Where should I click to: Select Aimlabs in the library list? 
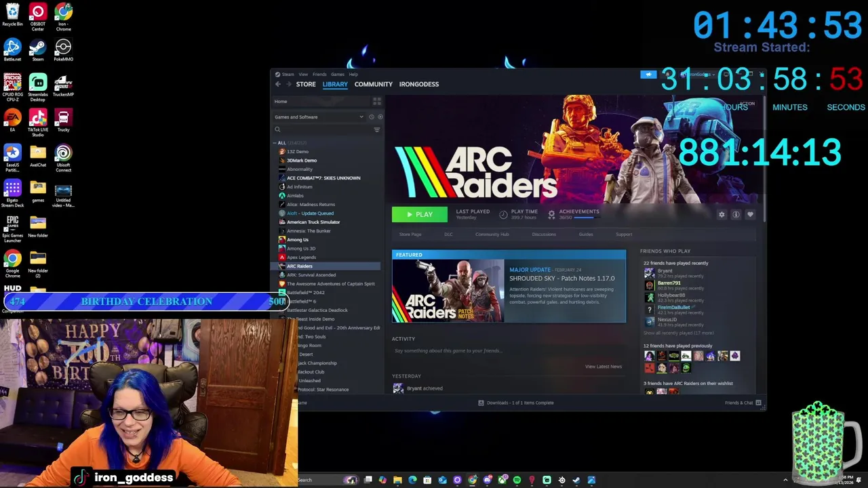[295, 196]
